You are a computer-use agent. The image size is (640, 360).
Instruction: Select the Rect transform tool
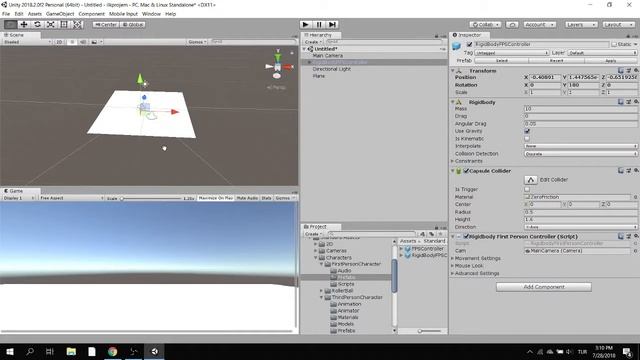[x=64, y=24]
